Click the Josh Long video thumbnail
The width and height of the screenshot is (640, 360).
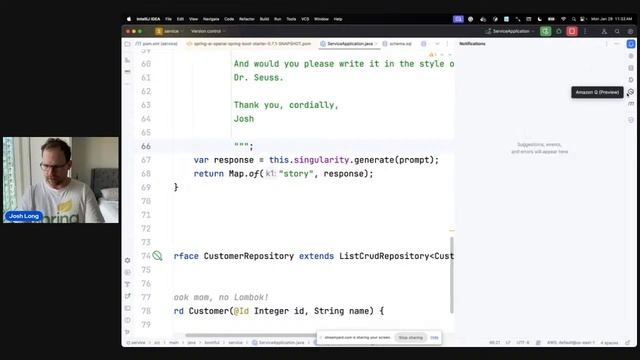pyautogui.click(x=61, y=180)
